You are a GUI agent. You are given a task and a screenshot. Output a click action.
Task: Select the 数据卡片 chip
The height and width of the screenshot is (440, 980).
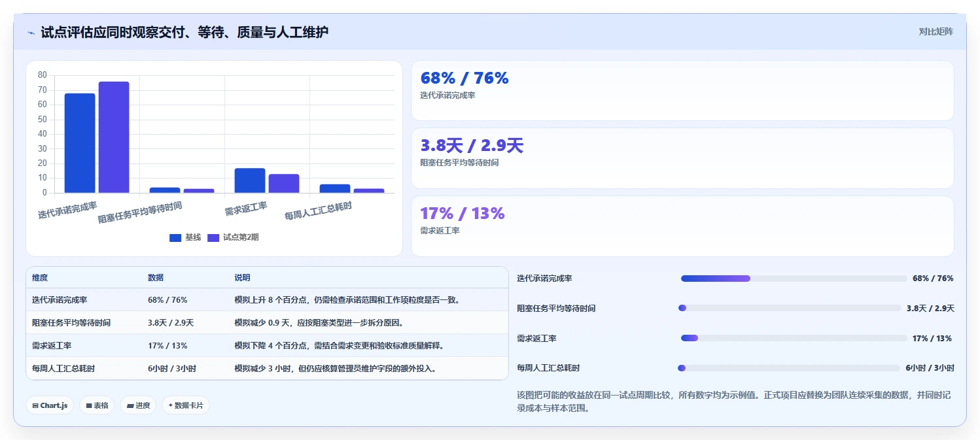pyautogui.click(x=186, y=405)
